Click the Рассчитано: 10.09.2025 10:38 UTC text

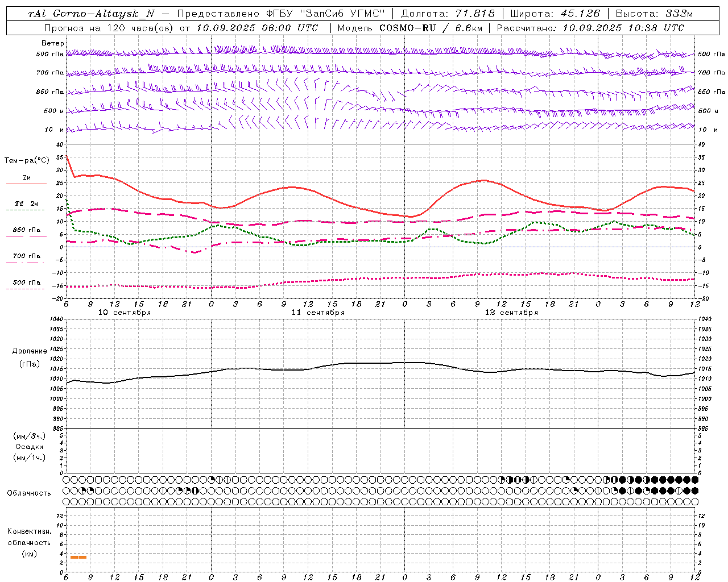tap(590, 28)
